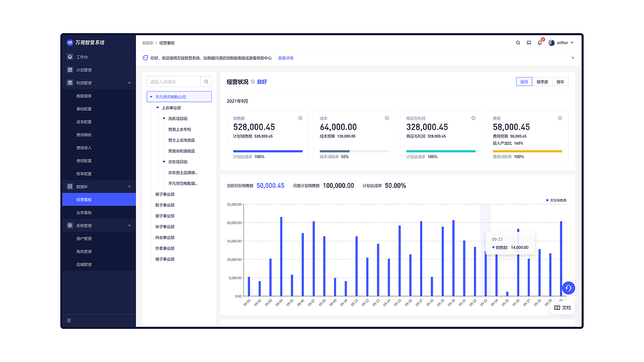
Task: Toggle the 实际销售额 chart legend
Action: (556, 200)
